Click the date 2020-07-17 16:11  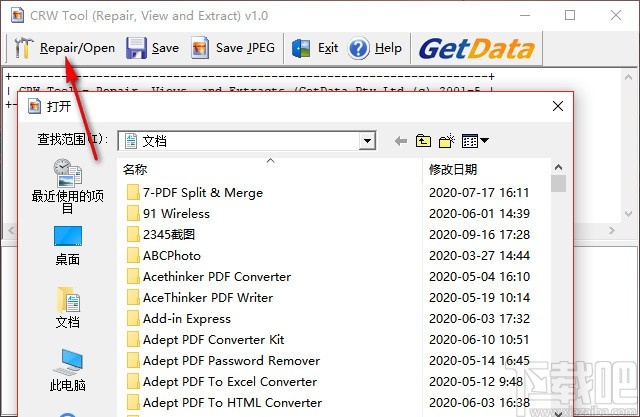pos(479,193)
